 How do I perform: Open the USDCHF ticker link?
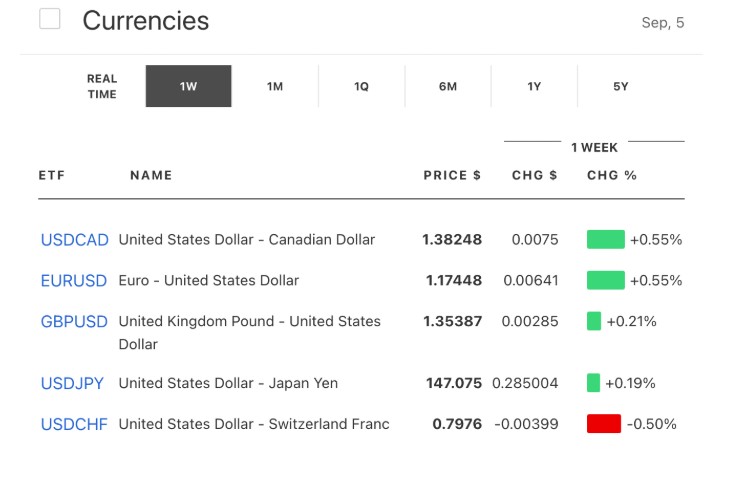coord(74,424)
